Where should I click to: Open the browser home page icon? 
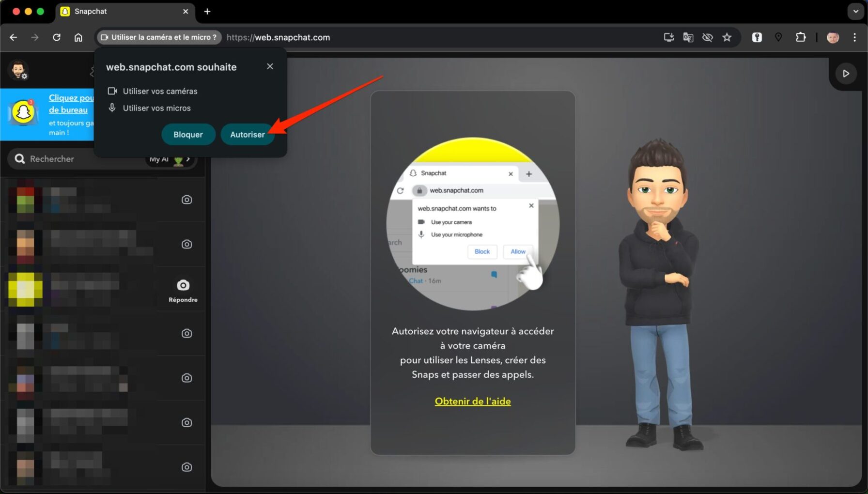[78, 37]
